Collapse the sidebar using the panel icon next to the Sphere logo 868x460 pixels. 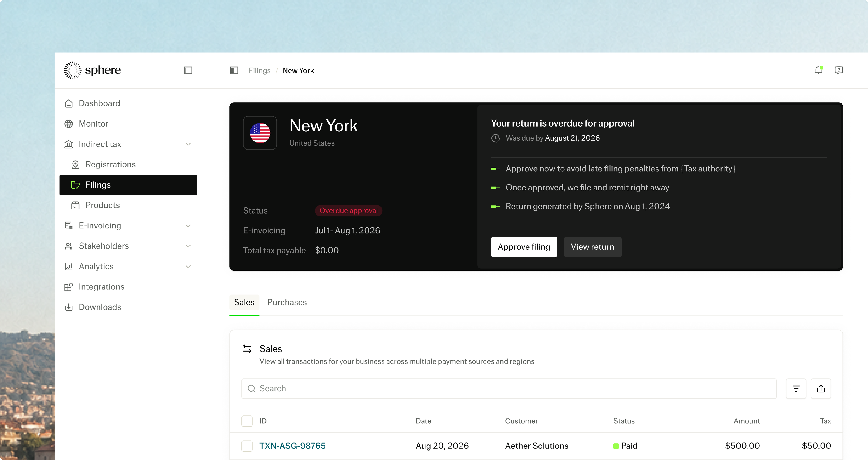click(188, 70)
